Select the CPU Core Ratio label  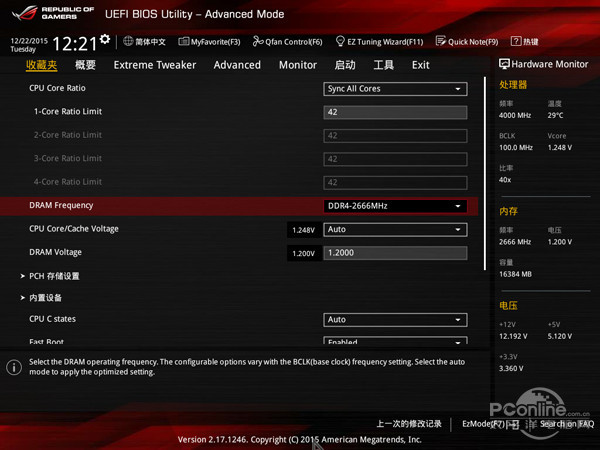pos(57,88)
